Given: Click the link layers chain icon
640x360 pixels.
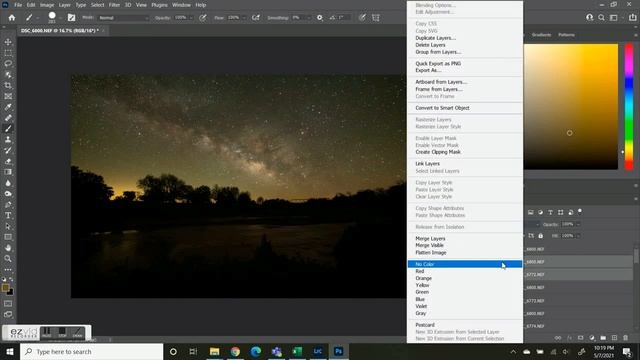Looking at the screenshot, I should pos(558,338).
